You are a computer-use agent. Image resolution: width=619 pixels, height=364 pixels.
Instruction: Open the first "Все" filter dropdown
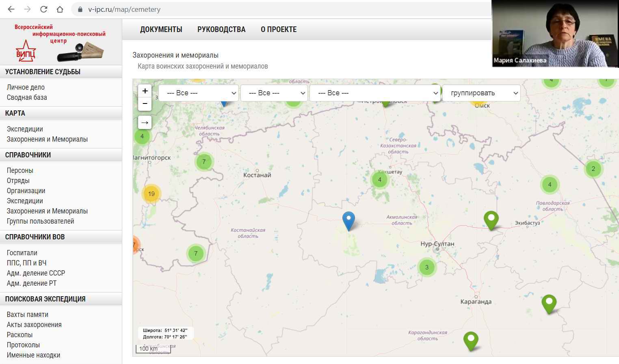(198, 93)
